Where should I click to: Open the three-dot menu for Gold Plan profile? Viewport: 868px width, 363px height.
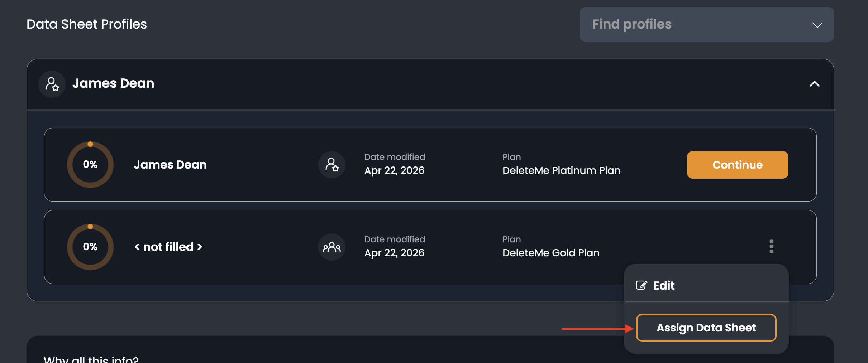(x=771, y=246)
